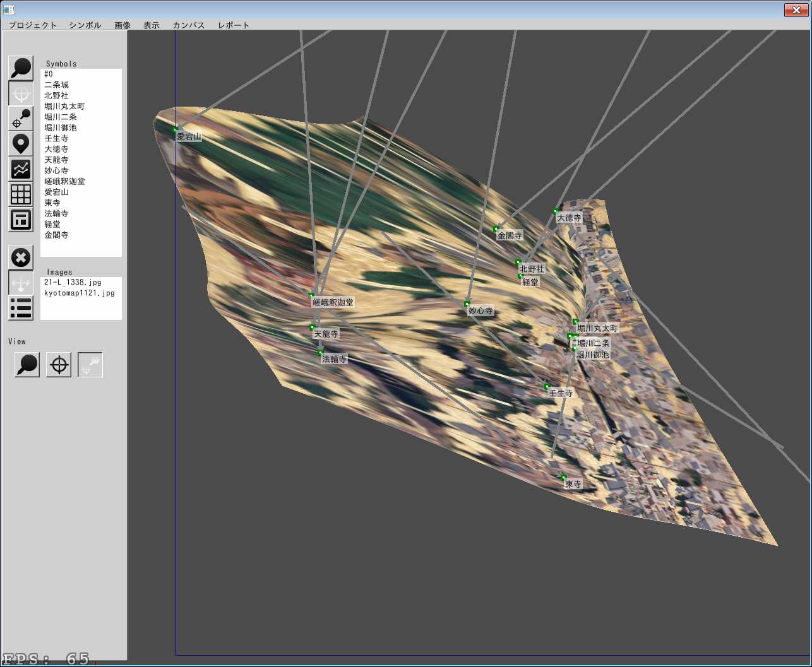Select 21-L_1338.jpg in the Images list
This screenshot has width=812, height=667.
[81, 282]
